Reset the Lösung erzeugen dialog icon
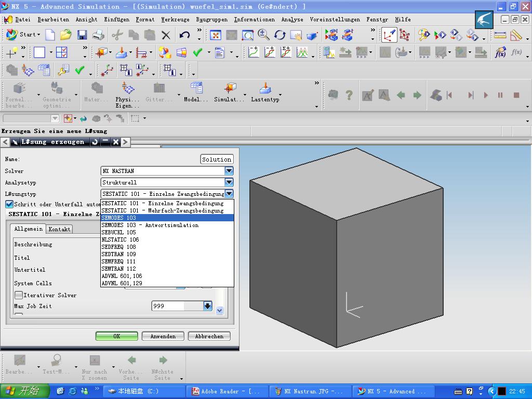532x399 pixels. (x=95, y=142)
